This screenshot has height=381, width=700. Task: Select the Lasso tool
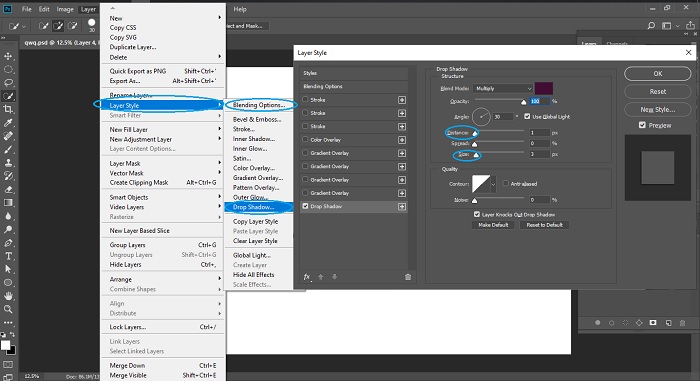8,83
